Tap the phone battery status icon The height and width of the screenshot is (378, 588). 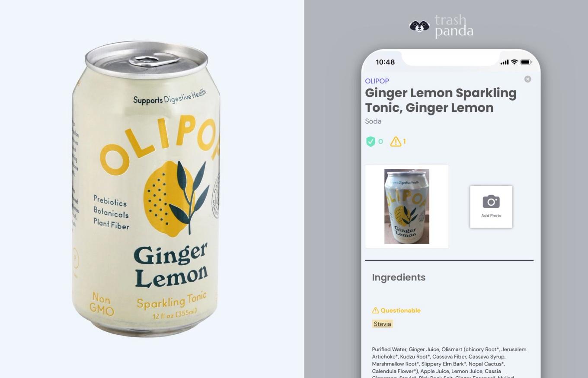point(525,62)
